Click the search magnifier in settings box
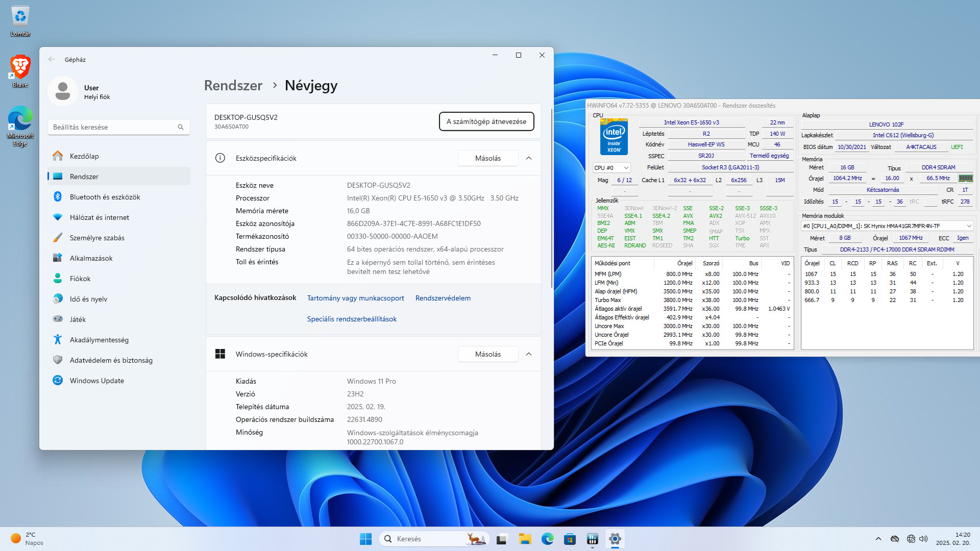 (x=181, y=127)
